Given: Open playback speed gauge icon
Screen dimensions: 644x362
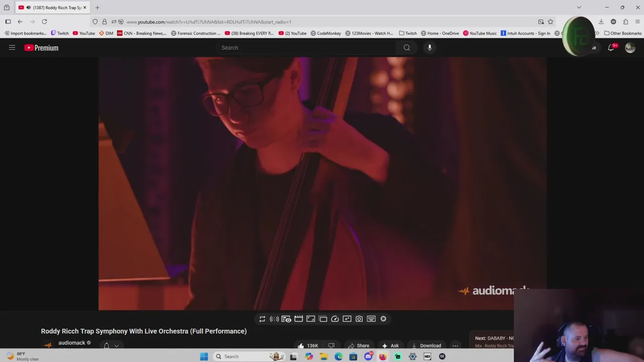Looking at the screenshot, I should pos(335,319).
